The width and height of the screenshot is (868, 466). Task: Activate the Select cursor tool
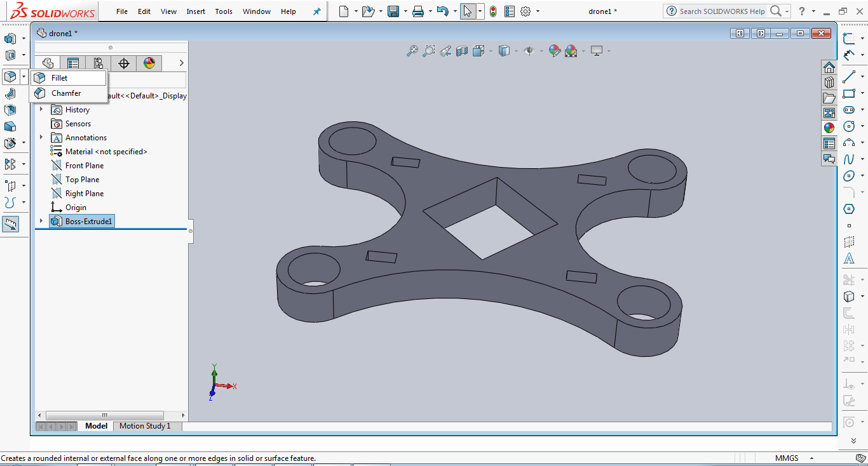click(468, 11)
